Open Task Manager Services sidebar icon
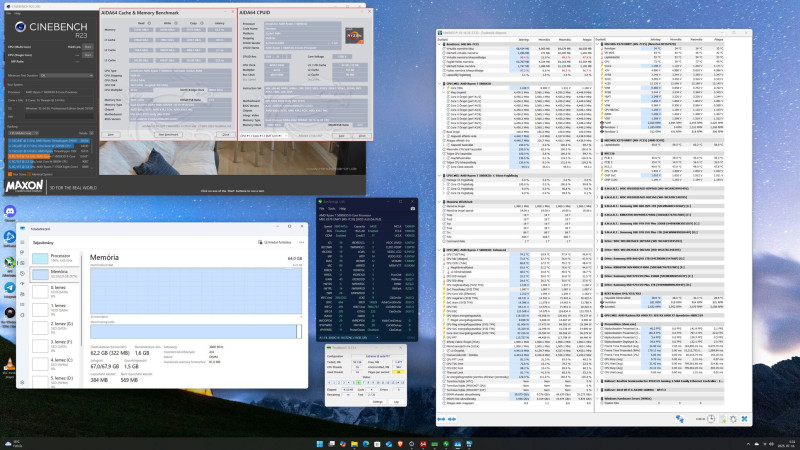 click(x=22, y=315)
